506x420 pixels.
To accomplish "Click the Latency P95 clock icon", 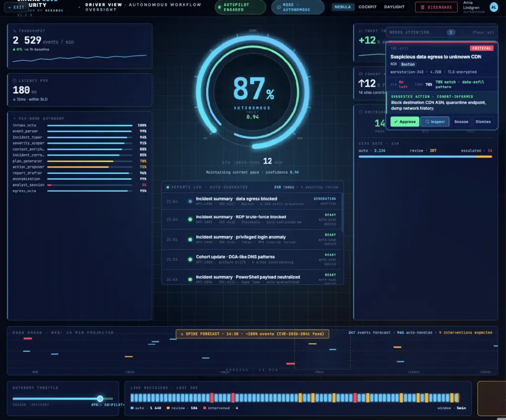I will pos(14,81).
